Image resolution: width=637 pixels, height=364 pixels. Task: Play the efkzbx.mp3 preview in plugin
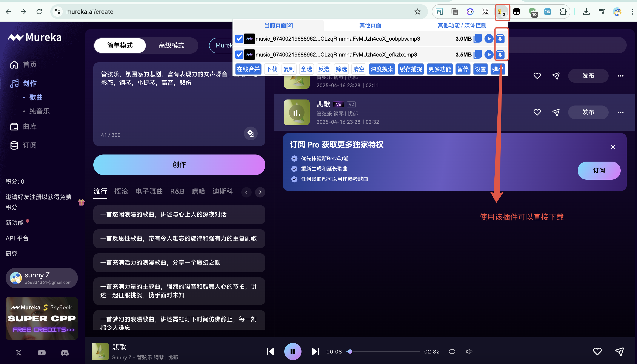(x=489, y=55)
